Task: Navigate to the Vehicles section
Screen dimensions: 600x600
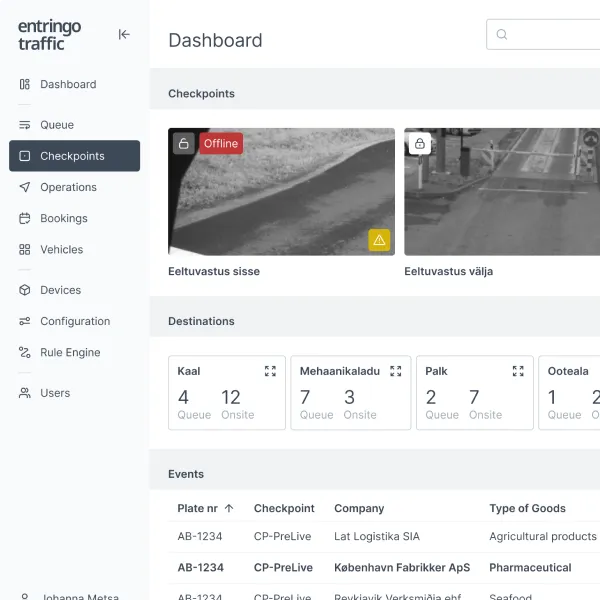Action: (61, 249)
